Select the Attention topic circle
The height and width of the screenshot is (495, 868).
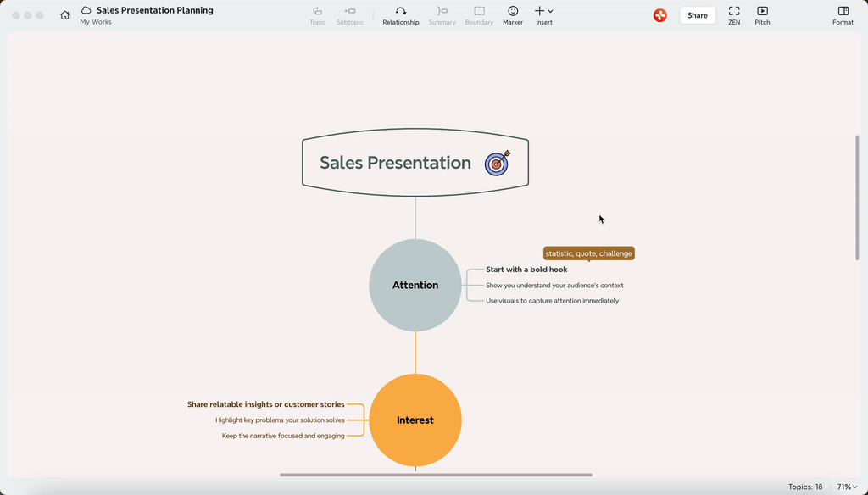point(415,285)
